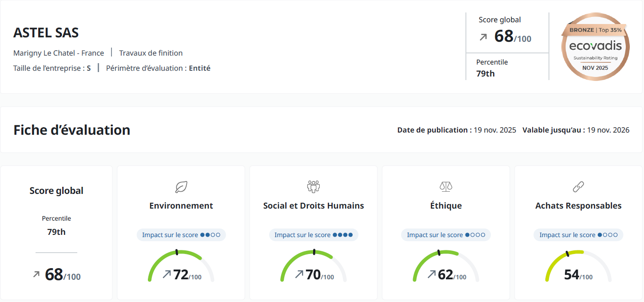Click the trend arrow next to Environnement 72
Screen dimensions: 644x302
tap(167, 274)
